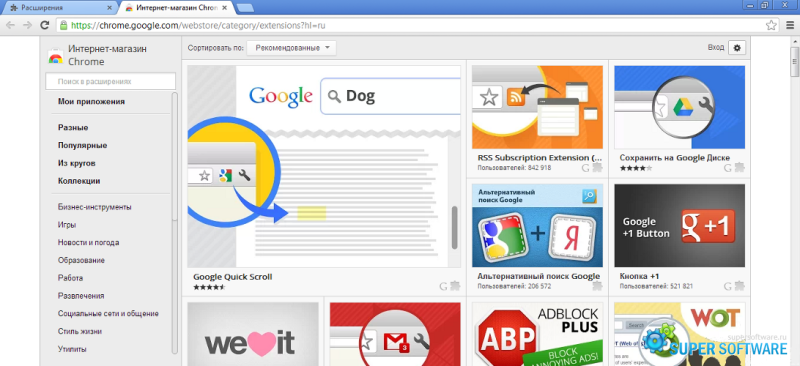Screen dimensions: 800x366
Task: Click puzzle icon on RSS Subscription Extension card
Action: 597,167
